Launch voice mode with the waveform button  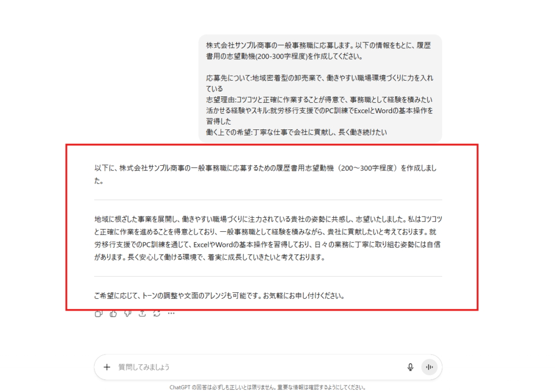pyautogui.click(x=429, y=367)
